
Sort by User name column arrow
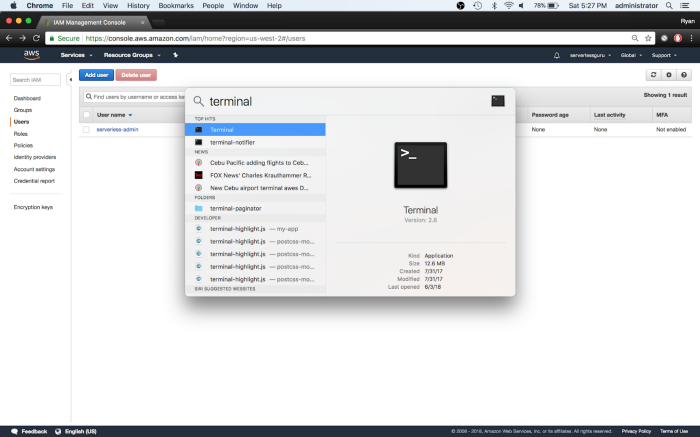coord(130,115)
